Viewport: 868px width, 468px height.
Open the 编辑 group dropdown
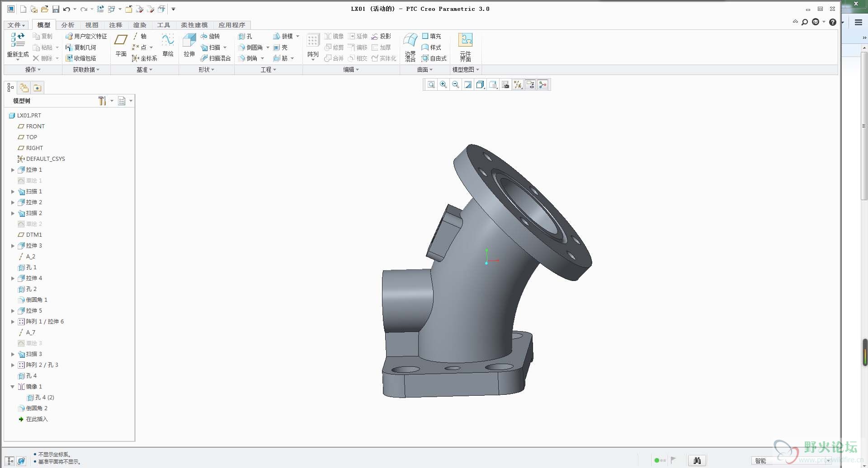pos(351,70)
